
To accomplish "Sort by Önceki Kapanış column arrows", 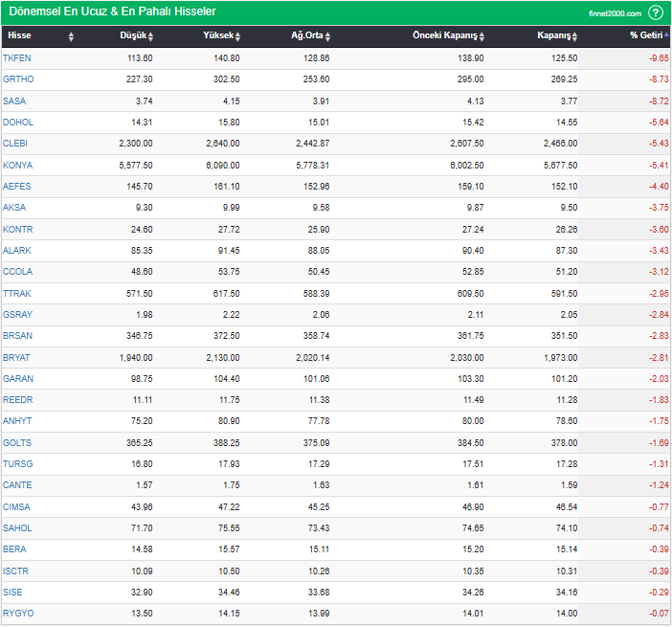I will [482, 36].
